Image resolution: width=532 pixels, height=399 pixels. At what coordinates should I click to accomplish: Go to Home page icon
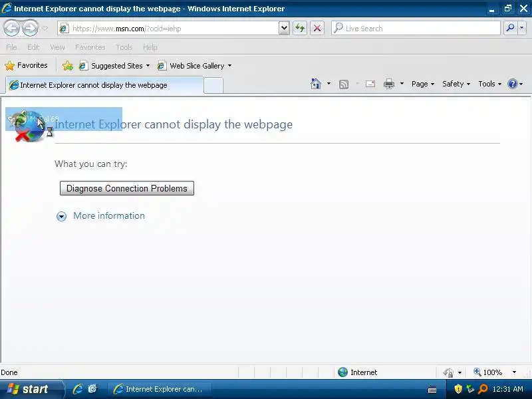(x=316, y=84)
